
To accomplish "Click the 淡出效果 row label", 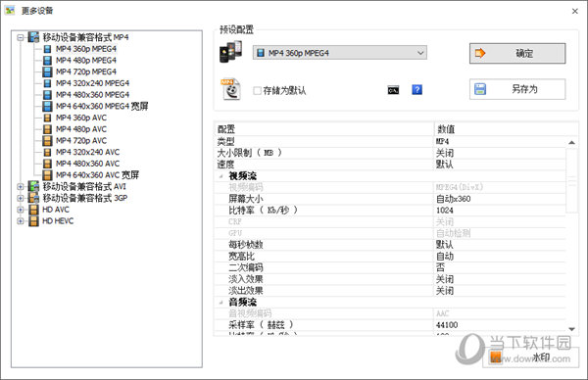I will 246,291.
